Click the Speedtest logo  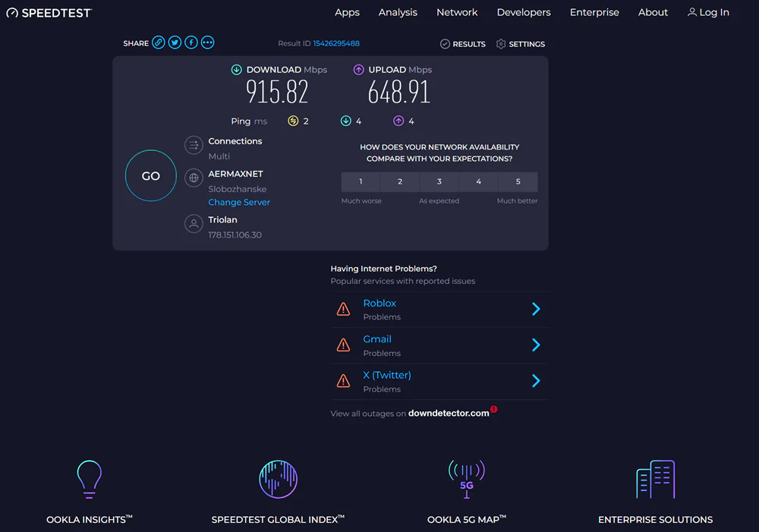pyautogui.click(x=49, y=13)
